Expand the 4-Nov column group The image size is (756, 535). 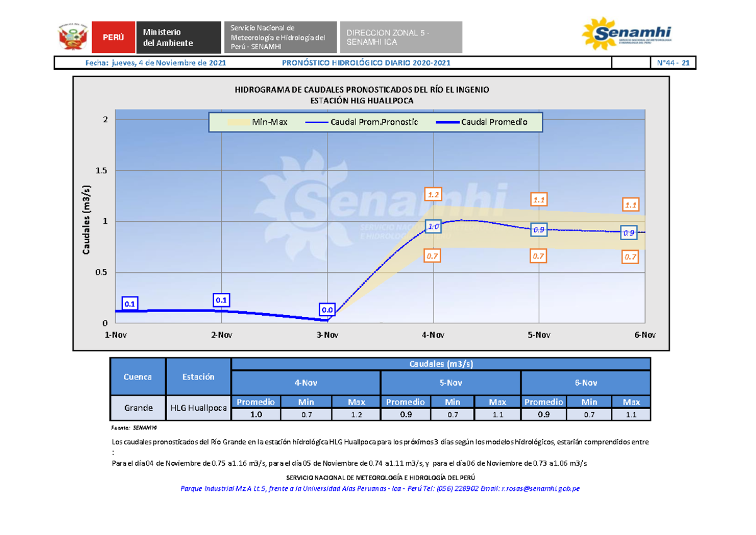(305, 383)
